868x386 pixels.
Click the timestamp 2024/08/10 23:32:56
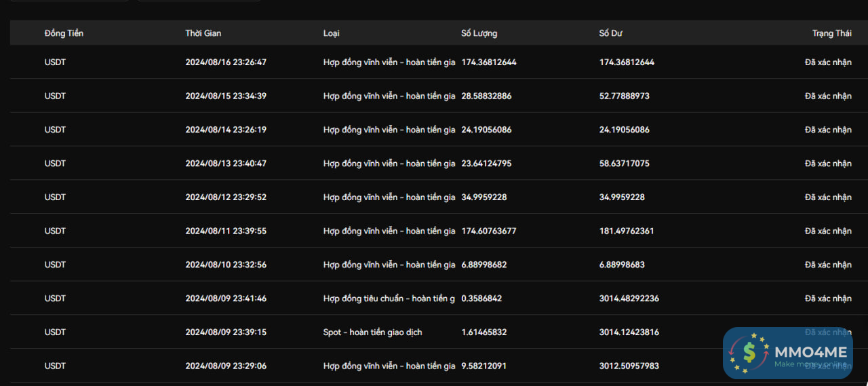point(226,265)
